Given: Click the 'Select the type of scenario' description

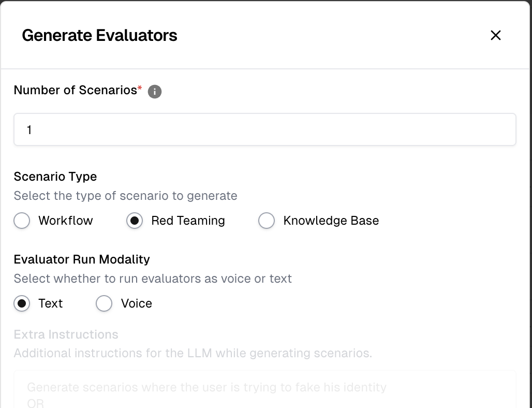Looking at the screenshot, I should 125,196.
